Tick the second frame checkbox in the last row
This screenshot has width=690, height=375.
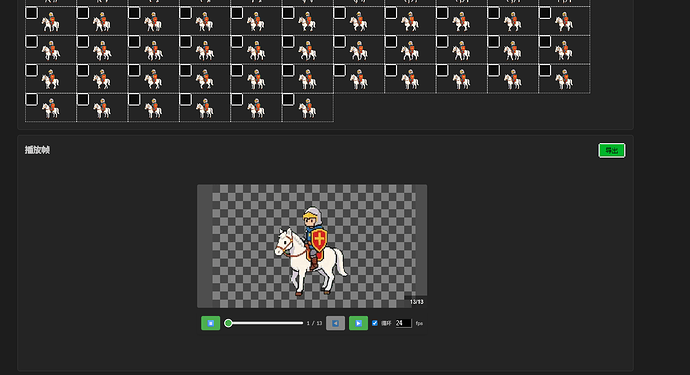click(x=83, y=99)
